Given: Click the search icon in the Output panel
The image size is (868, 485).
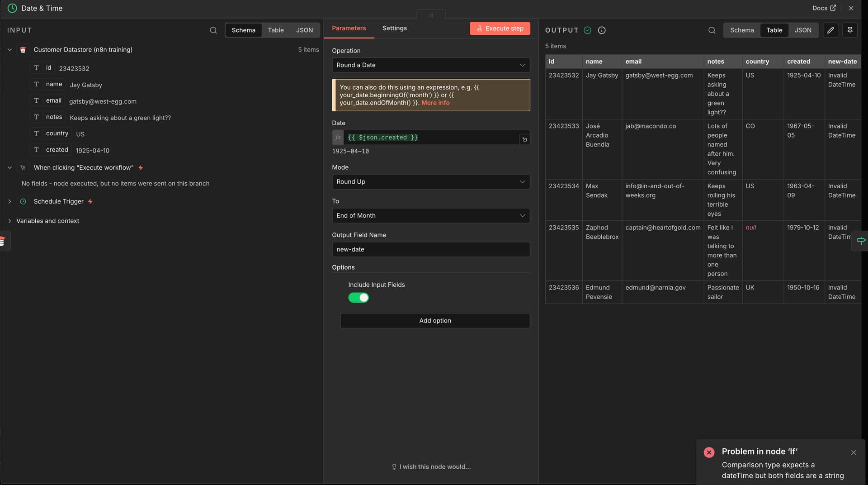Looking at the screenshot, I should coord(712,30).
